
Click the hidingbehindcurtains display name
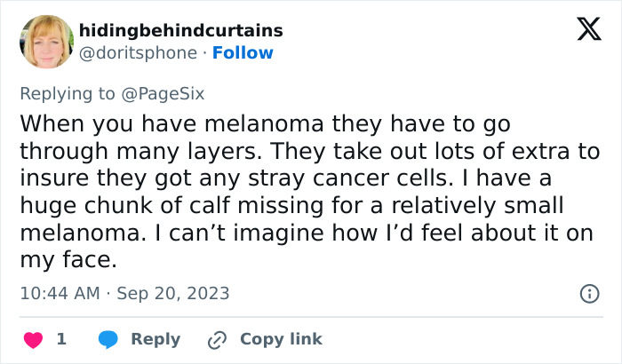tap(180, 30)
